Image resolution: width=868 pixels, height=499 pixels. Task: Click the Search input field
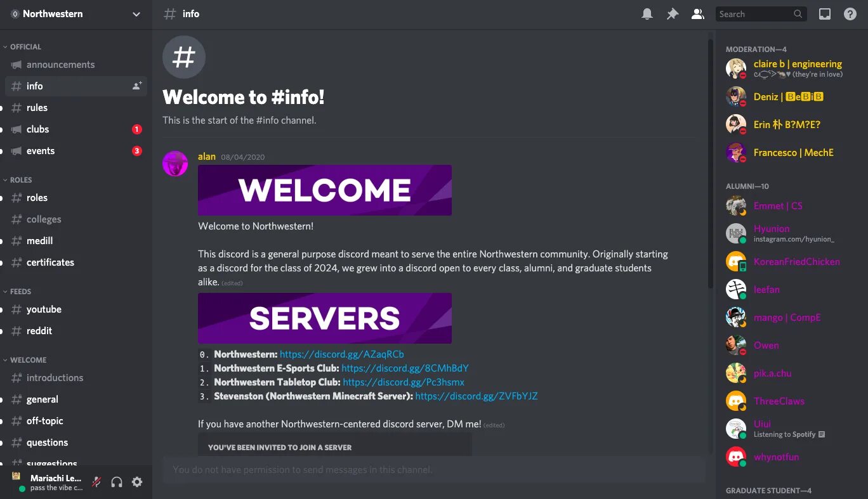point(761,14)
